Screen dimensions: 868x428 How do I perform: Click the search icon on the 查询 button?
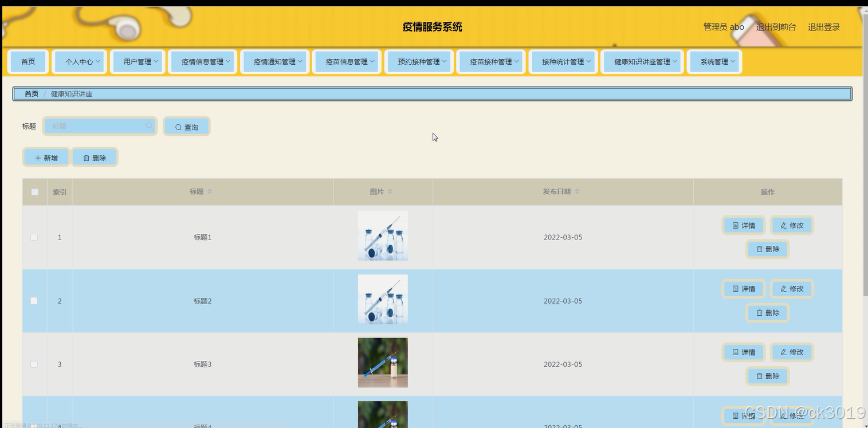178,127
